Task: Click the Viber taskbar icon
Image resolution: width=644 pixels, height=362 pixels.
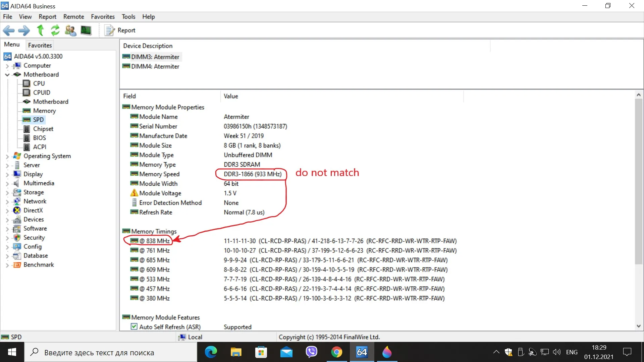Action: [311, 352]
